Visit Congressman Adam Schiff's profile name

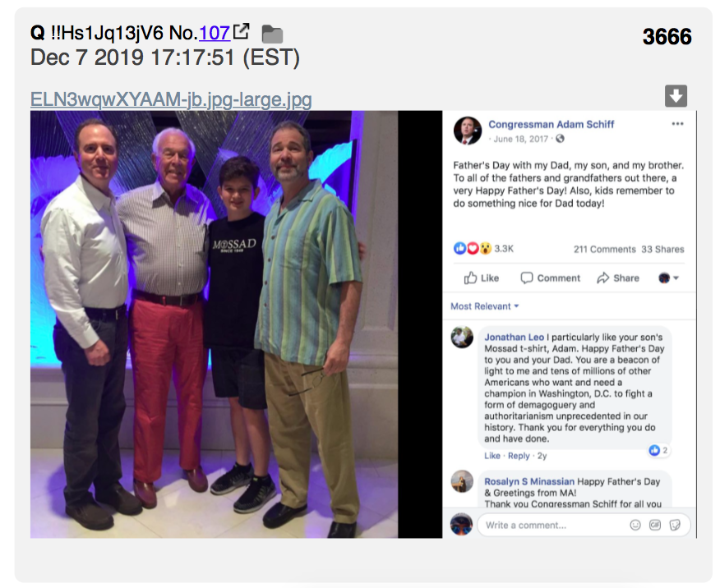point(551,124)
